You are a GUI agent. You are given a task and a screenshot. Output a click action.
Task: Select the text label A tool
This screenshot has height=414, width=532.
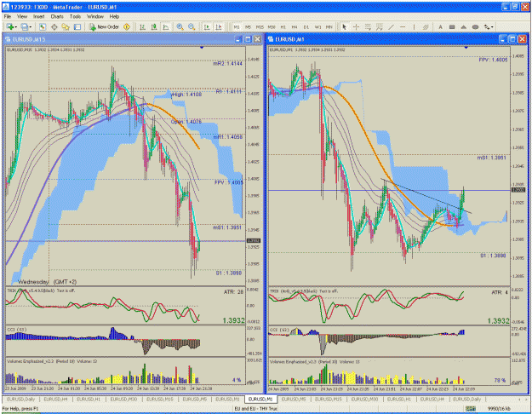pos(440,26)
